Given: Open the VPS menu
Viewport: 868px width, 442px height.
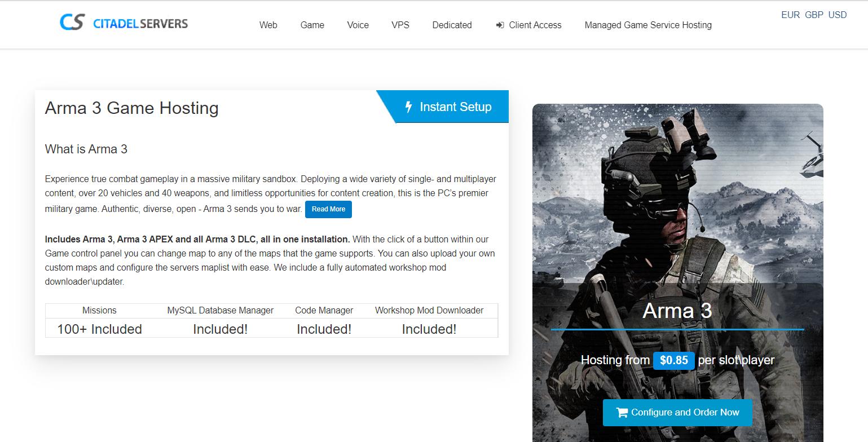Looking at the screenshot, I should click(x=400, y=25).
